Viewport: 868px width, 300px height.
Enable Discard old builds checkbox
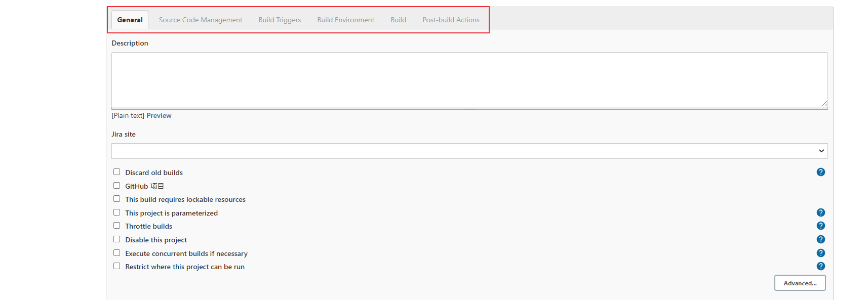coord(116,172)
